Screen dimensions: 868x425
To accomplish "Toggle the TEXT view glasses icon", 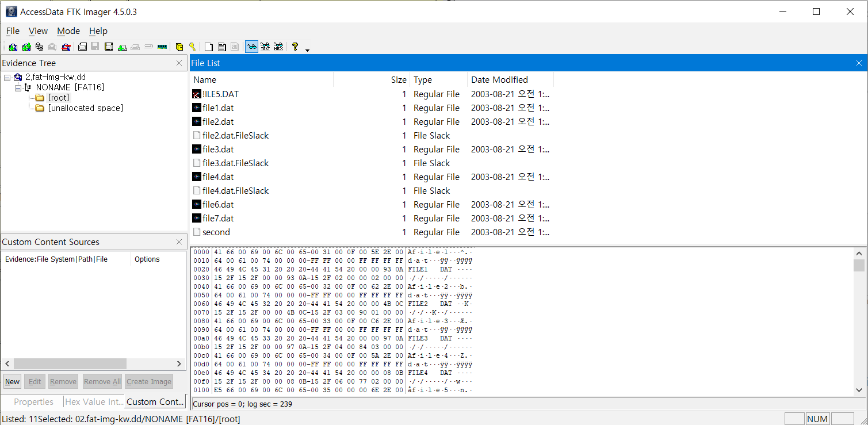I will [x=265, y=47].
